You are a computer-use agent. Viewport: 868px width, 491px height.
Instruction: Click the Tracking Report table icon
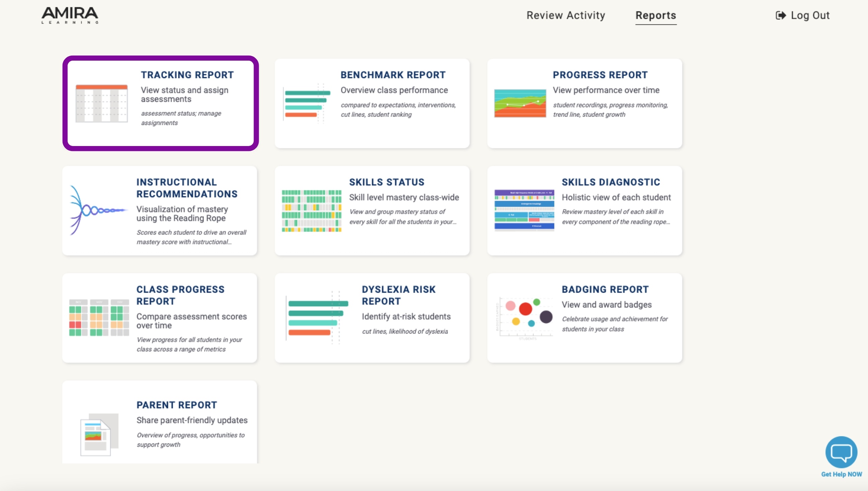[102, 103]
